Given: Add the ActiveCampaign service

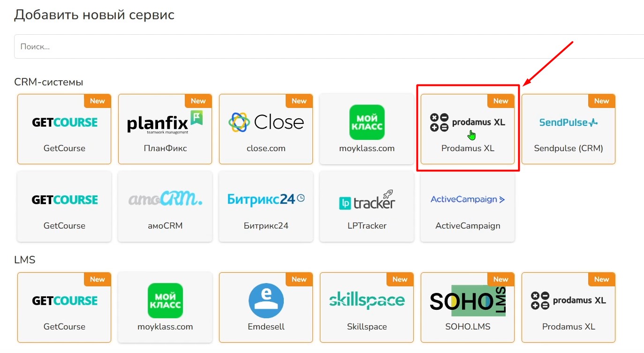Looking at the screenshot, I should pyautogui.click(x=468, y=207).
